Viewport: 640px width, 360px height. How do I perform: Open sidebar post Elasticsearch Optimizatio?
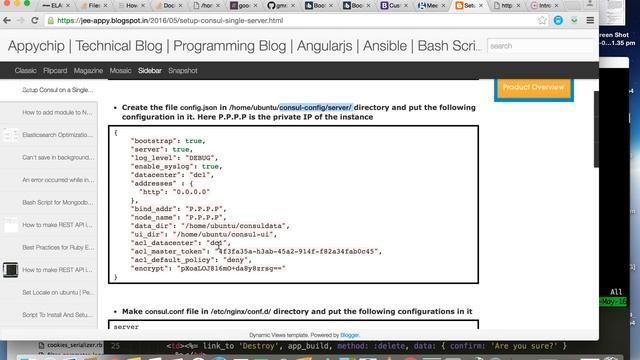58,135
